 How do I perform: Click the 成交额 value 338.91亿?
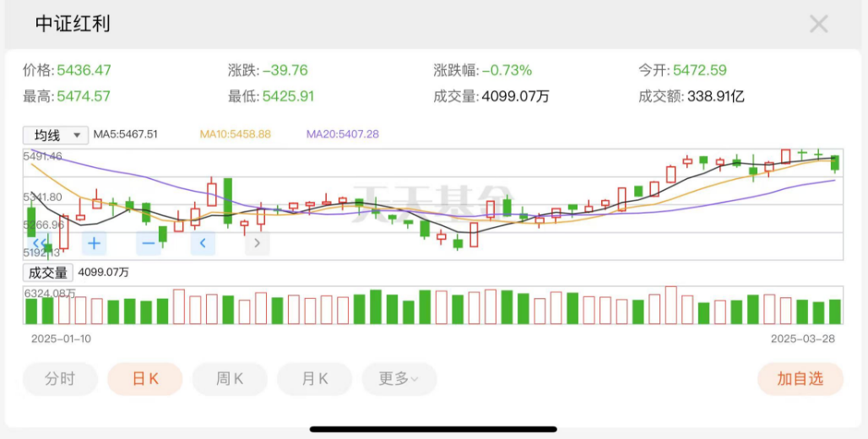point(716,96)
